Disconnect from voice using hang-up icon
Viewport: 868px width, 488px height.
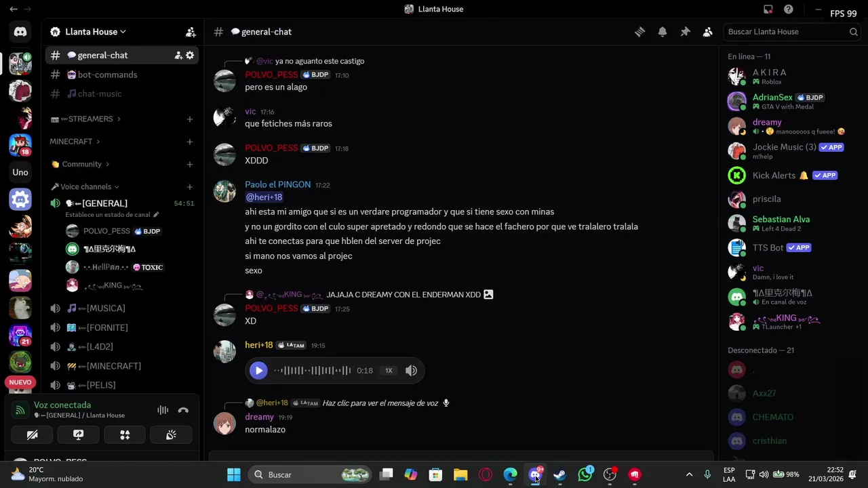coord(183,410)
